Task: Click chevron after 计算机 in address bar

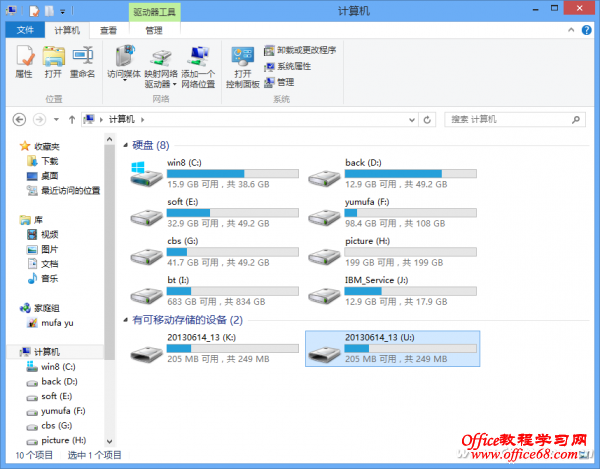Action: (142, 120)
